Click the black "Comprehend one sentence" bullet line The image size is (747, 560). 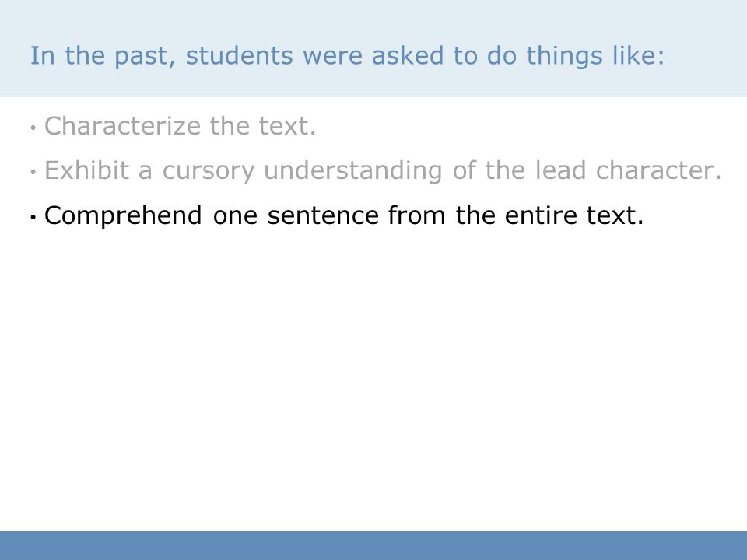point(344,215)
